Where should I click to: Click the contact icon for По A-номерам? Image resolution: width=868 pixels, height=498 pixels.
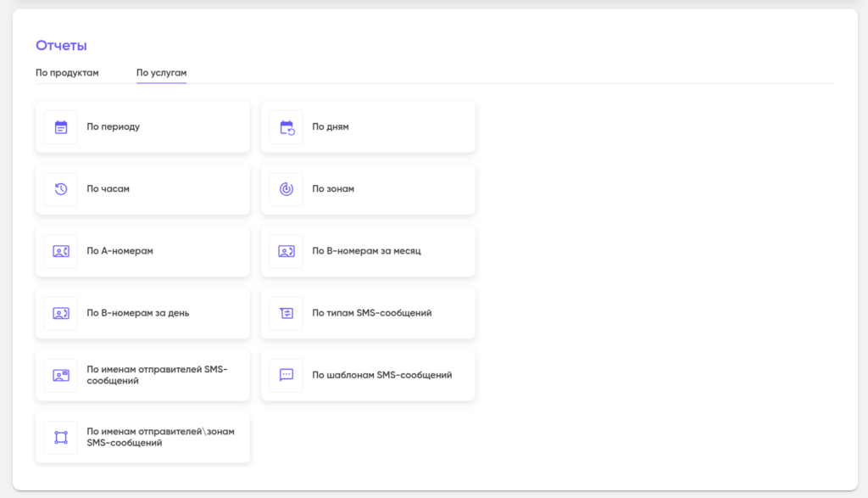[x=61, y=251]
